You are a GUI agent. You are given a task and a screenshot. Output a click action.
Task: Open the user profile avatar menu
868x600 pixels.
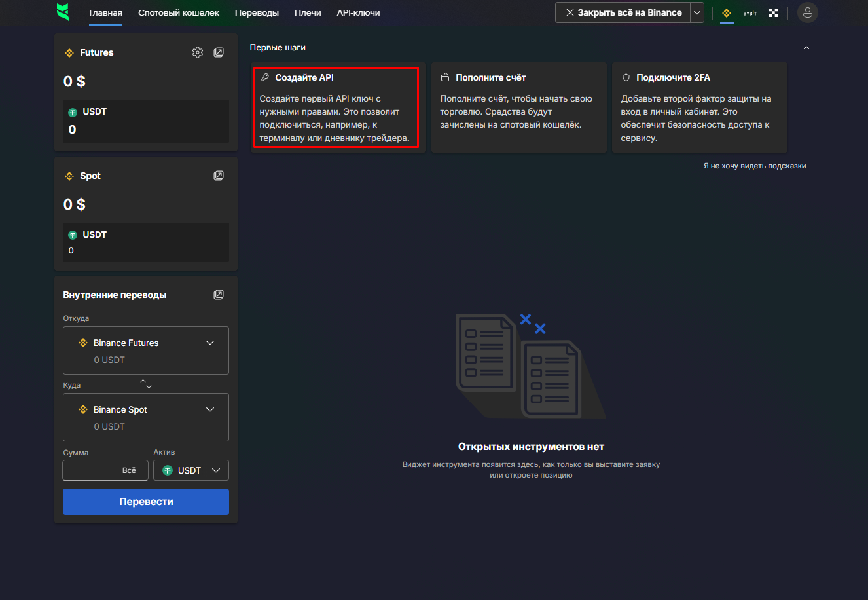(x=808, y=12)
